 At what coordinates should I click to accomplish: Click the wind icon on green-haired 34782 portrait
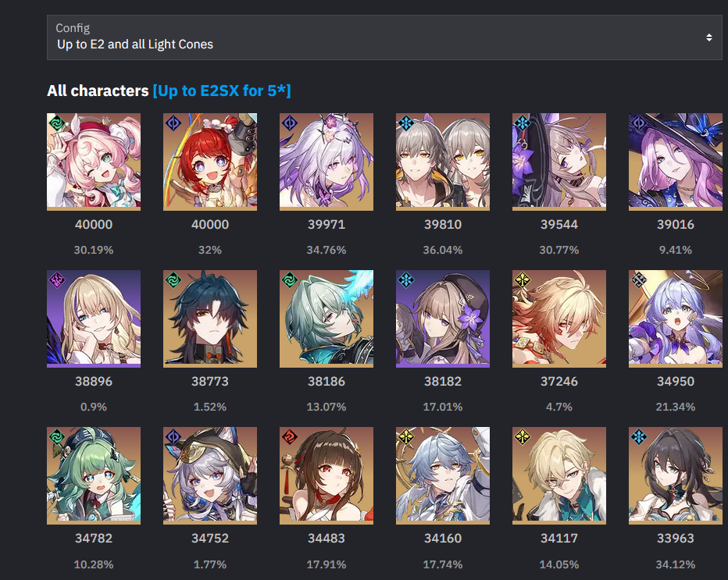point(57,436)
